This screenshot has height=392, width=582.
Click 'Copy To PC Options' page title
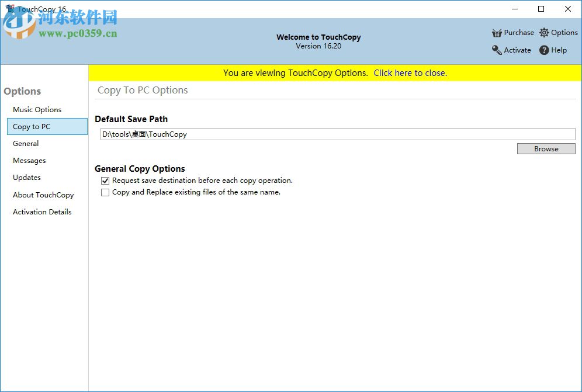[143, 90]
